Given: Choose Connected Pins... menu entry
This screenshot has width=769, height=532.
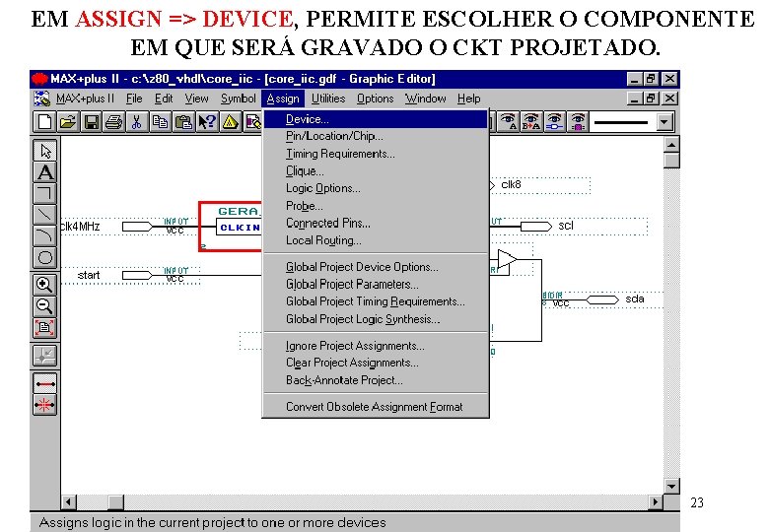Looking at the screenshot, I should pyautogui.click(x=376, y=223).
